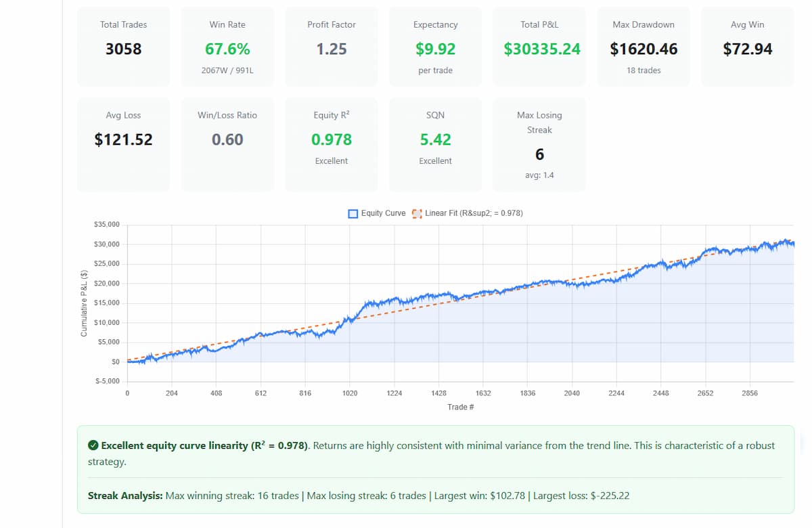Click the Streak Analysis label
The image size is (812, 528).
tap(125, 496)
